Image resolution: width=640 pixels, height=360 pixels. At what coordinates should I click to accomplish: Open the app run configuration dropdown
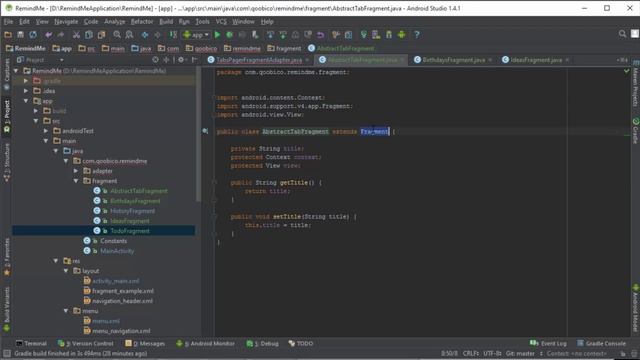click(196, 35)
